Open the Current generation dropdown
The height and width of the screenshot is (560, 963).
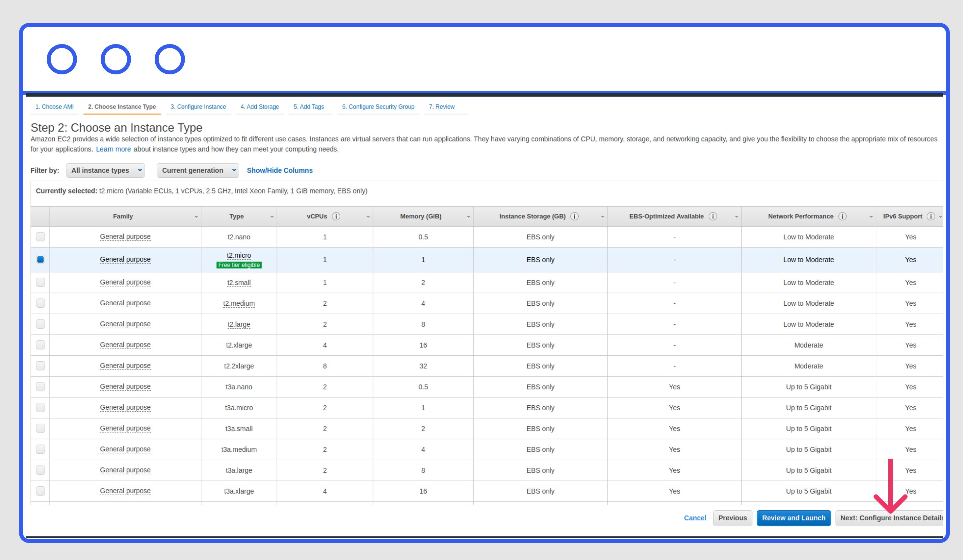(x=197, y=170)
